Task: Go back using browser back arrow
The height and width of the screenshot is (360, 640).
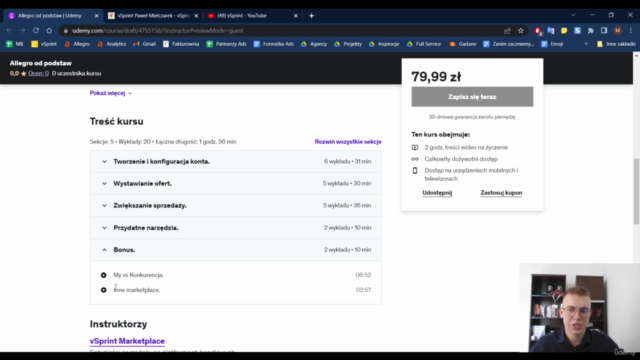Action: click(x=9, y=31)
